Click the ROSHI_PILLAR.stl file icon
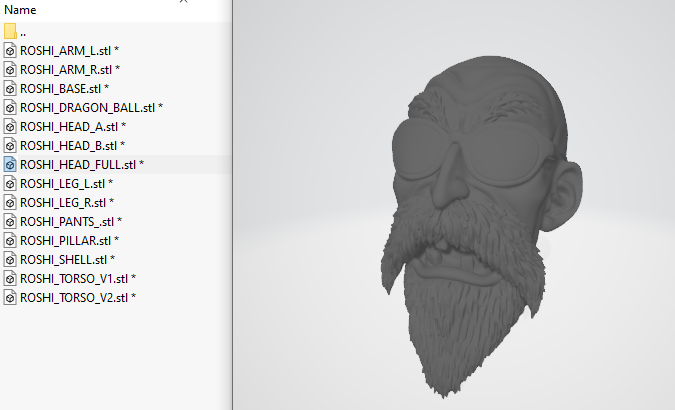Screen dimensions: 675x410 (10, 240)
